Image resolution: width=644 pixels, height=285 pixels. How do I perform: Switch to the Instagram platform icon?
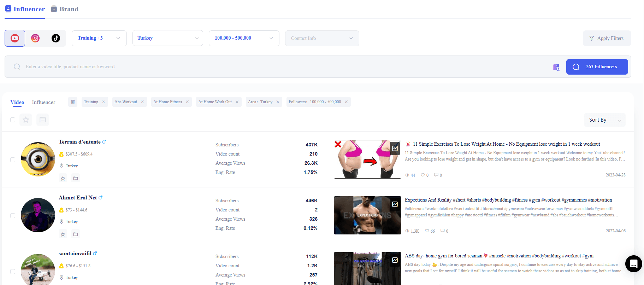pyautogui.click(x=35, y=38)
